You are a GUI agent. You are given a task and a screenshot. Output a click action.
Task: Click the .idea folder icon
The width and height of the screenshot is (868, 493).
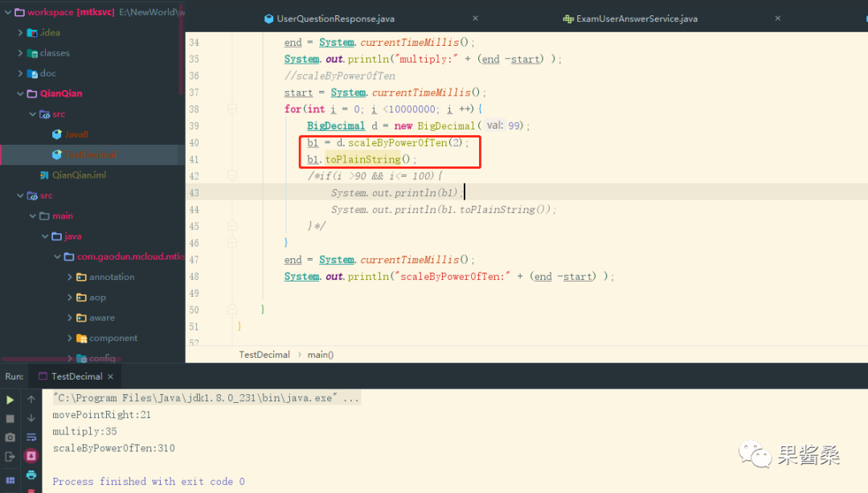[x=32, y=33]
